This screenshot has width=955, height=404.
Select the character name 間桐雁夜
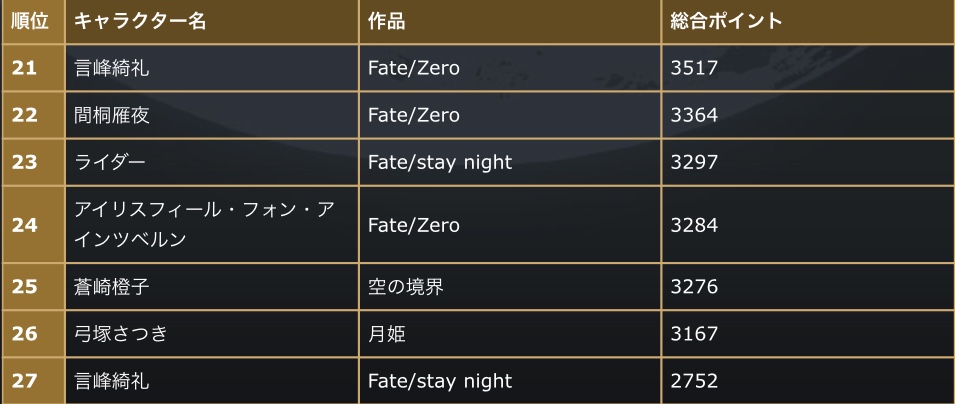click(x=113, y=115)
